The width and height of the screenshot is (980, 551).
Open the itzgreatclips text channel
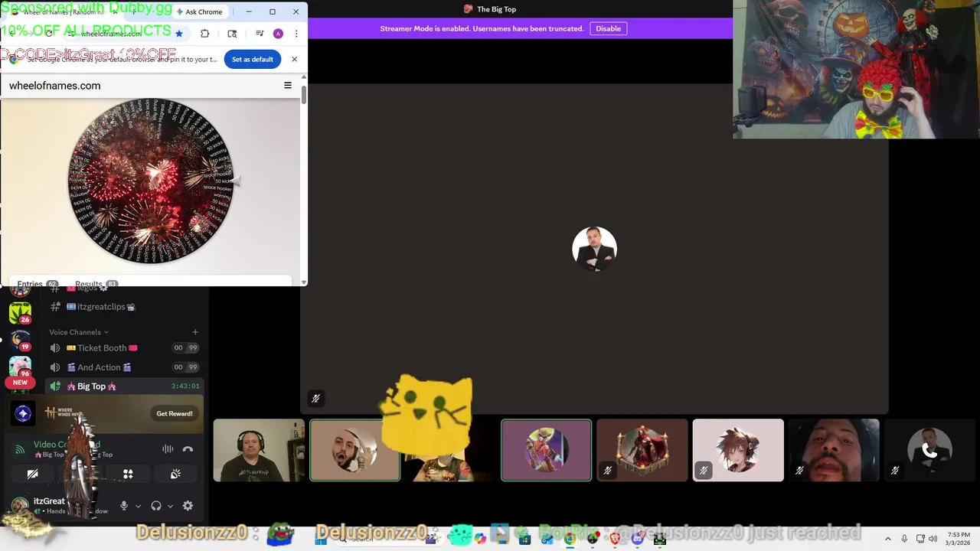tap(101, 307)
